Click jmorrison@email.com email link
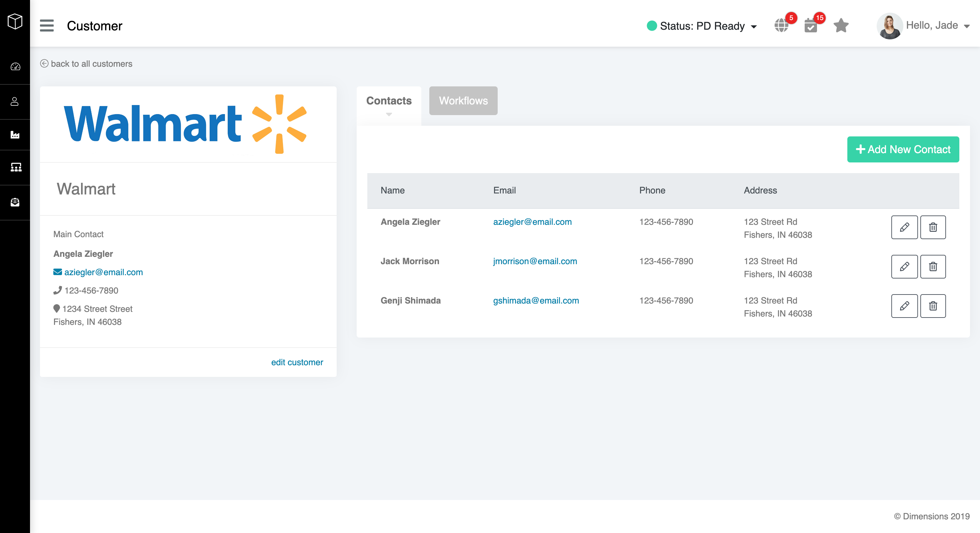Image resolution: width=980 pixels, height=533 pixels. 535,261
